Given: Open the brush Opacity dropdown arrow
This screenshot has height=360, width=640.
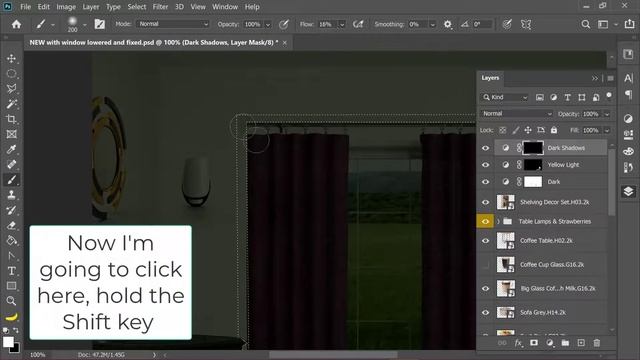Looking at the screenshot, I should pyautogui.click(x=268, y=24).
